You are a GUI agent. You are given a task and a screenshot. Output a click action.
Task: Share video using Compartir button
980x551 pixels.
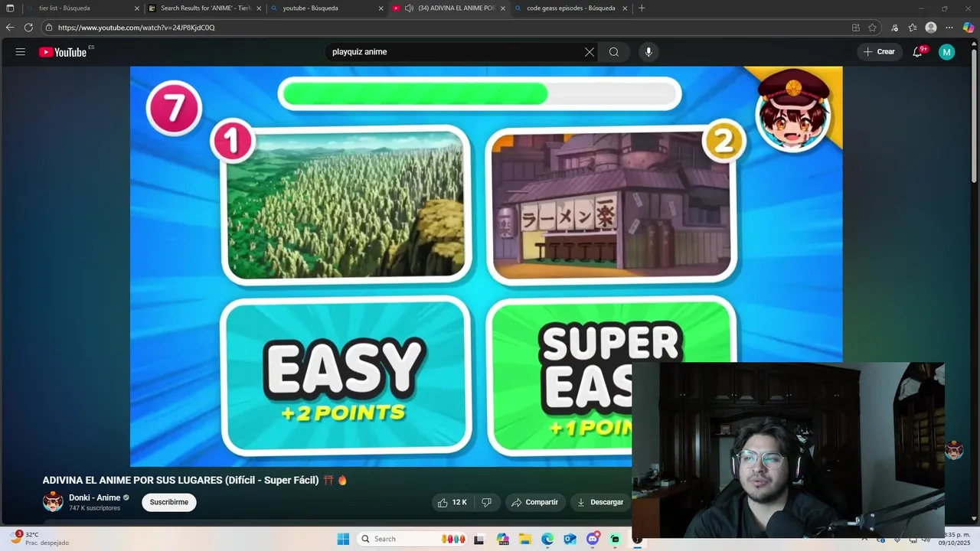pos(535,502)
